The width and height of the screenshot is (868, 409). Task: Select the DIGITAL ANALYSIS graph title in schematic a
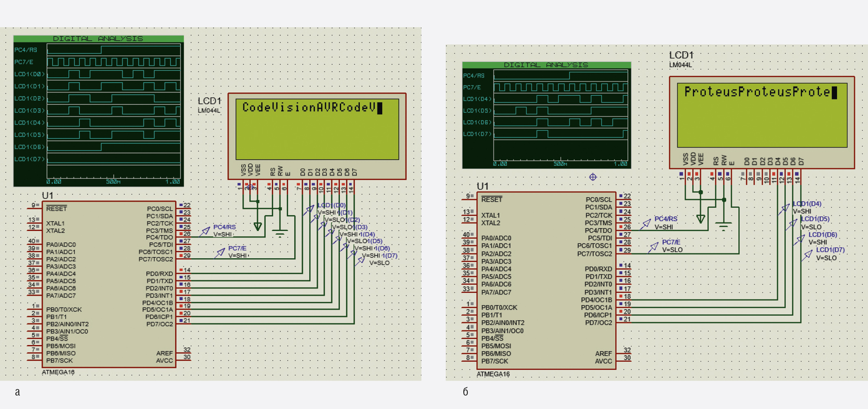98,39
